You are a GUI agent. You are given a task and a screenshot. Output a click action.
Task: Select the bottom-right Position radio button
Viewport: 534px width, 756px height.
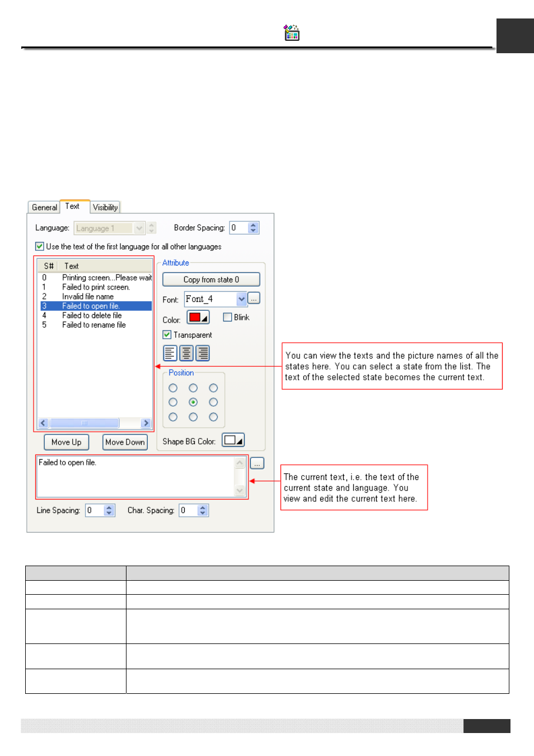click(213, 417)
